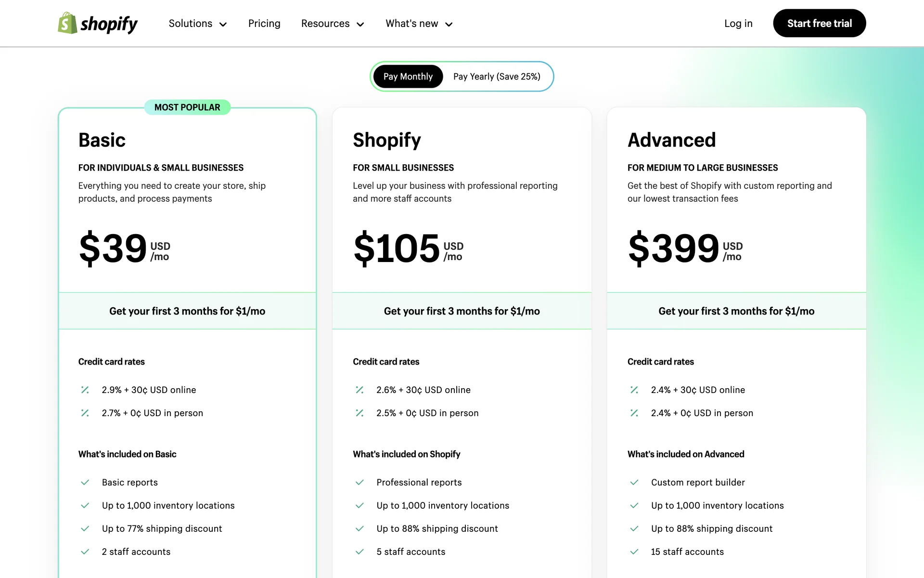
Task: Select Pay Monthly billing option
Action: click(x=408, y=77)
